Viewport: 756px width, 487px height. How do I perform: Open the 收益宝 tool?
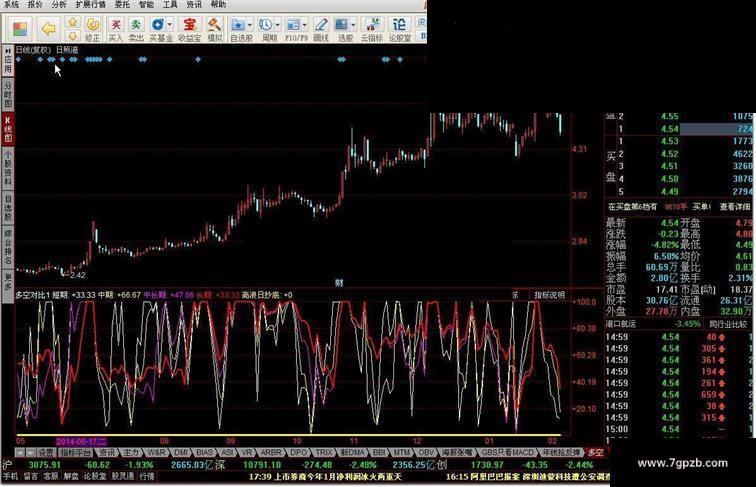189,28
